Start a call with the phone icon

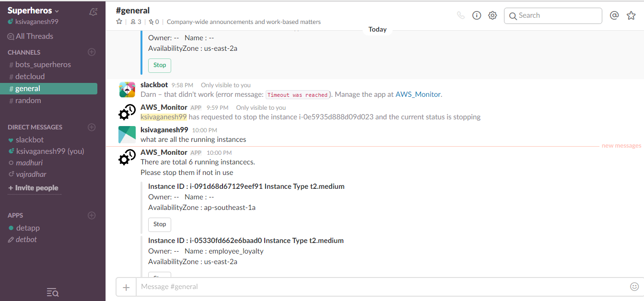[461, 15]
